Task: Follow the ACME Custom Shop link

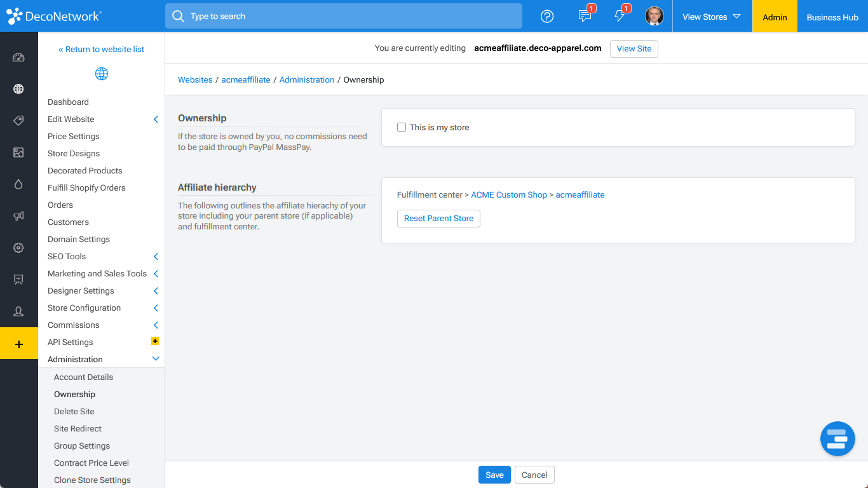Action: [x=508, y=195]
